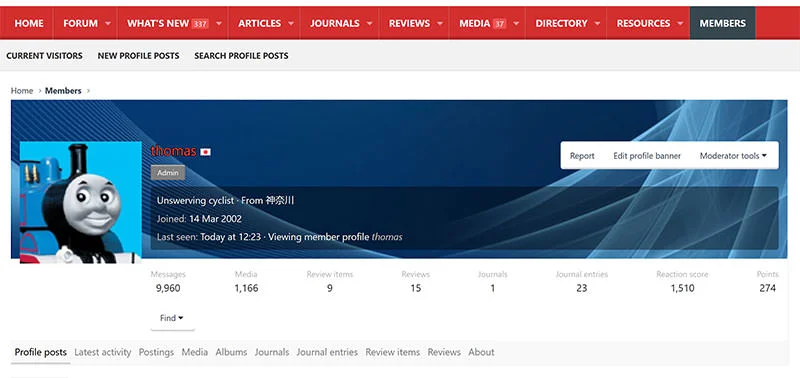Select the Members navigation item
Image resolution: width=800 pixels, height=378 pixels.
pyautogui.click(x=722, y=23)
